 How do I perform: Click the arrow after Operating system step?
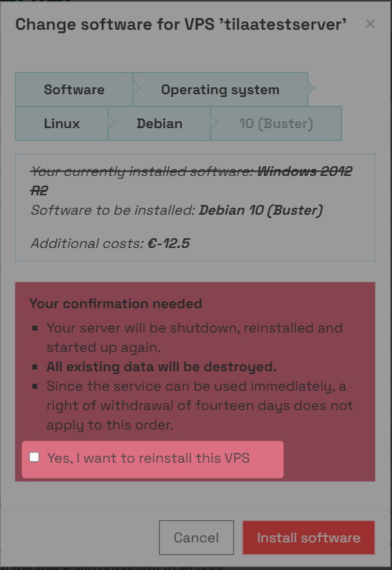point(312,89)
